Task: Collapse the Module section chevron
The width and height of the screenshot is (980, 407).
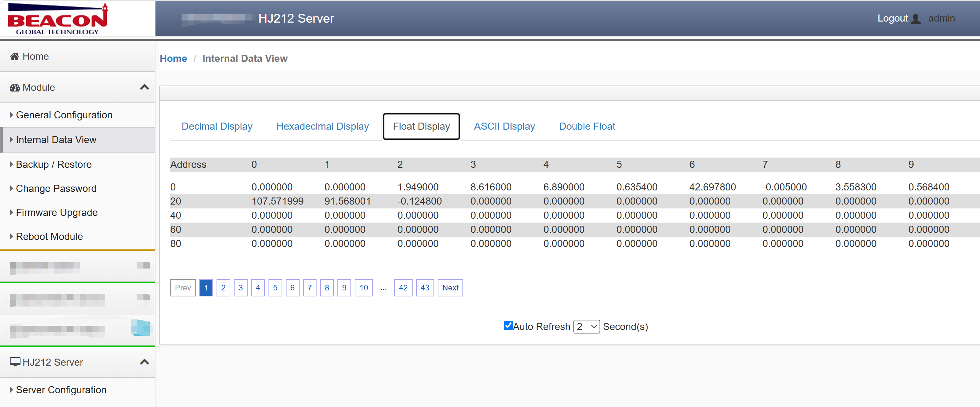Action: click(x=144, y=87)
